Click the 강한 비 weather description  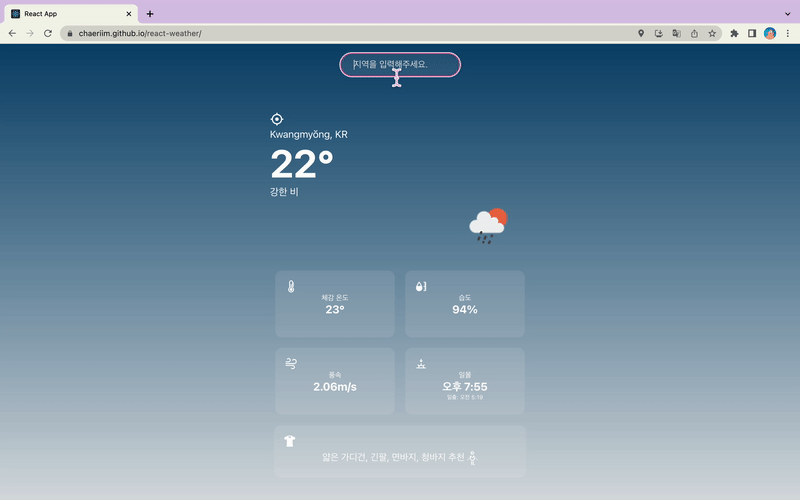tap(284, 192)
